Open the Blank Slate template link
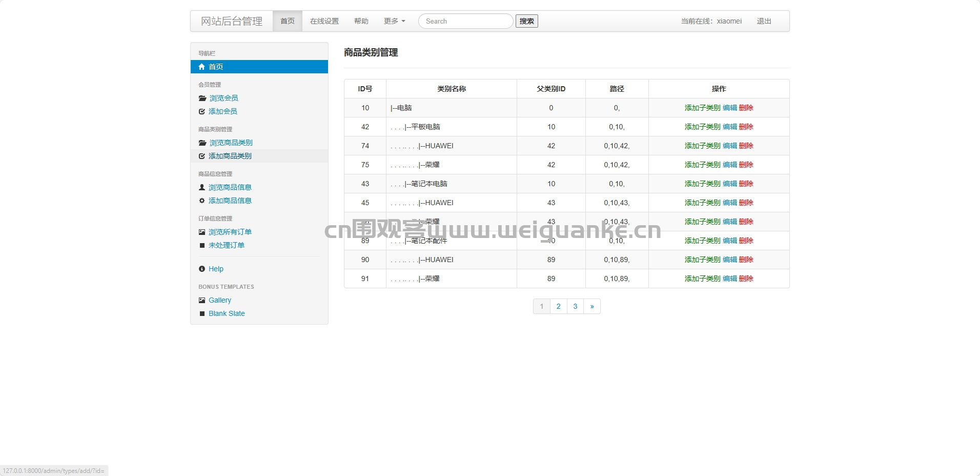This screenshot has height=476, width=980. click(227, 313)
